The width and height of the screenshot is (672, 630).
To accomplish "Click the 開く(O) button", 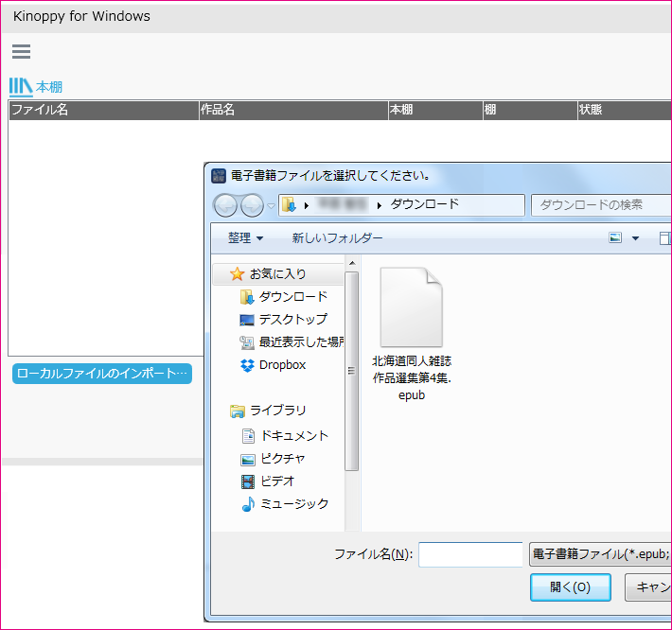I will coord(571,587).
